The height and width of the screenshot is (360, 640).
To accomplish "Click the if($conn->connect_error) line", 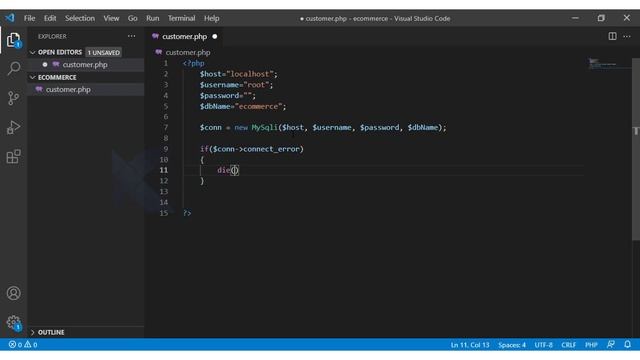I will (x=251, y=149).
